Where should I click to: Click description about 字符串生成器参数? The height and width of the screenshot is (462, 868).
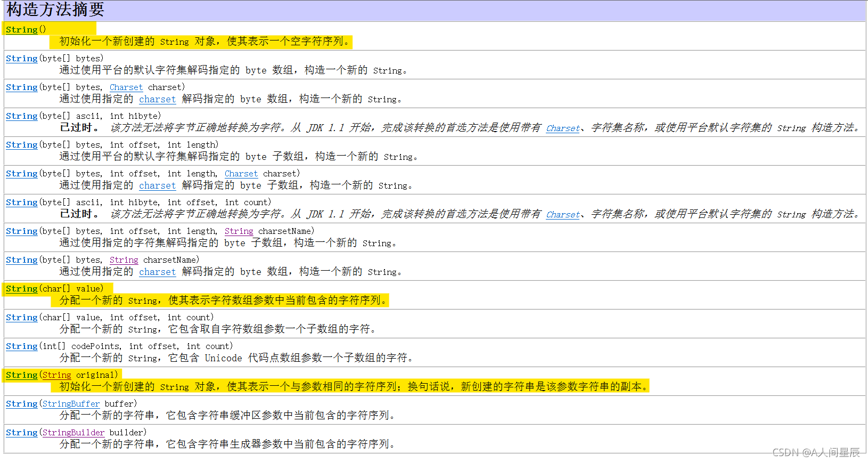(x=227, y=444)
